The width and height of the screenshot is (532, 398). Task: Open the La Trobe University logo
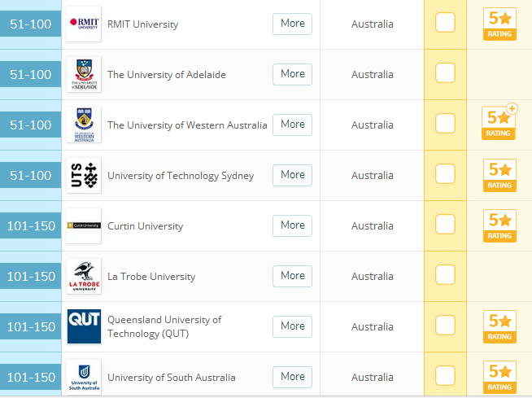84,276
